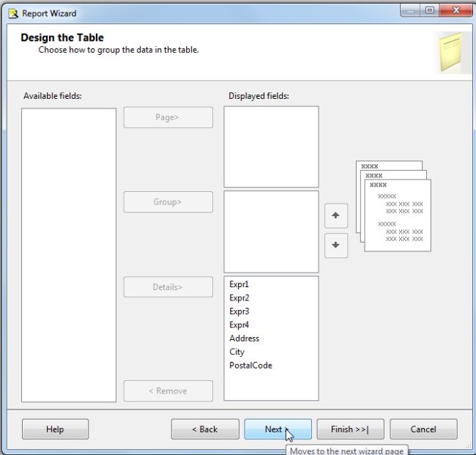This screenshot has width=476, height=455.
Task: Click the move down arrow button
Action: coord(335,245)
